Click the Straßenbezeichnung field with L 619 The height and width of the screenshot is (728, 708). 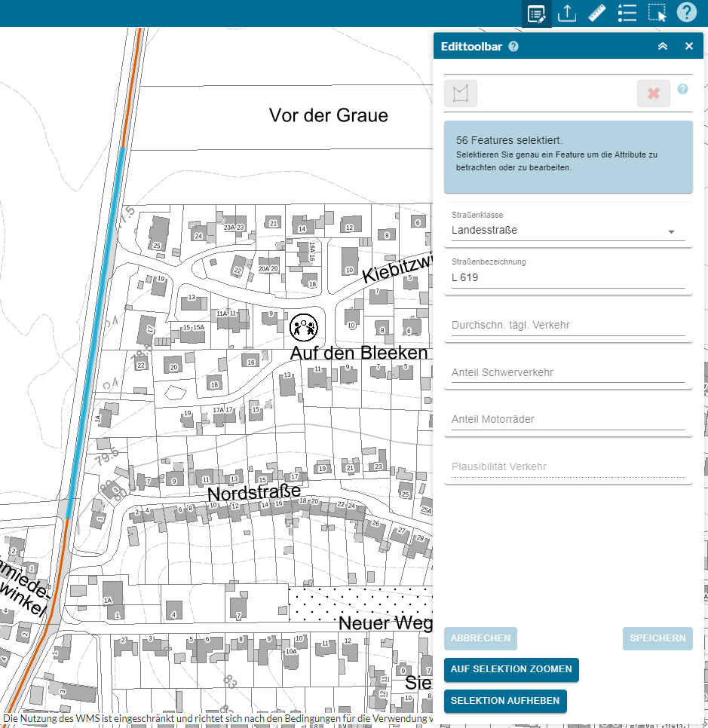568,277
